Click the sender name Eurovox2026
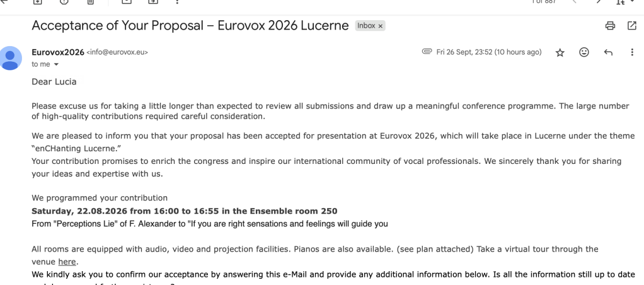The width and height of the screenshot is (644, 285). click(58, 52)
